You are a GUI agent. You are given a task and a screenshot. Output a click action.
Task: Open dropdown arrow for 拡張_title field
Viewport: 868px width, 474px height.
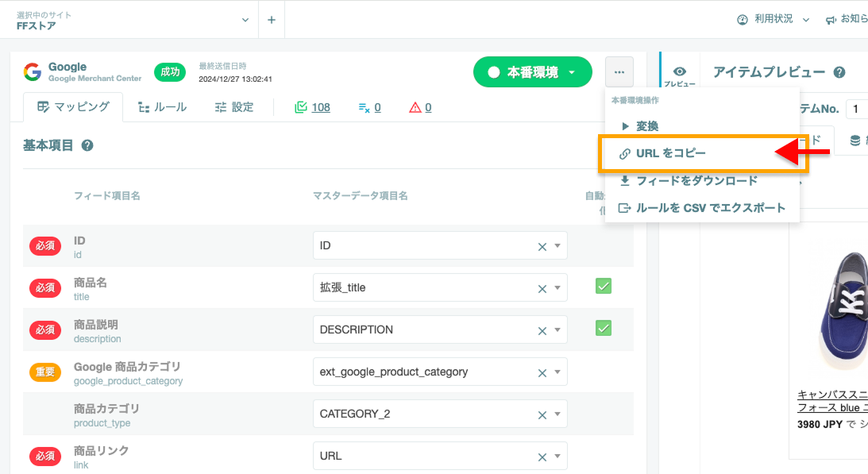pos(557,287)
